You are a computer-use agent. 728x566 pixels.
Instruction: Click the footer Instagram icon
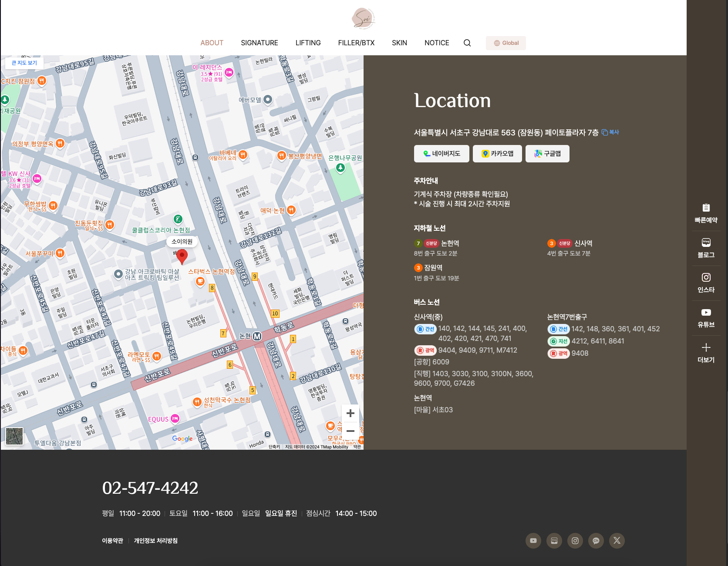(x=575, y=541)
